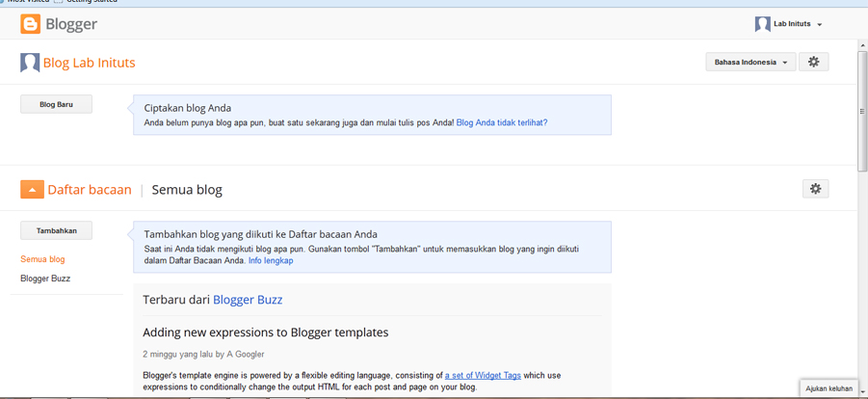Image resolution: width=868 pixels, height=399 pixels.
Task: Click the Blogger wordmark text
Action: (x=71, y=24)
